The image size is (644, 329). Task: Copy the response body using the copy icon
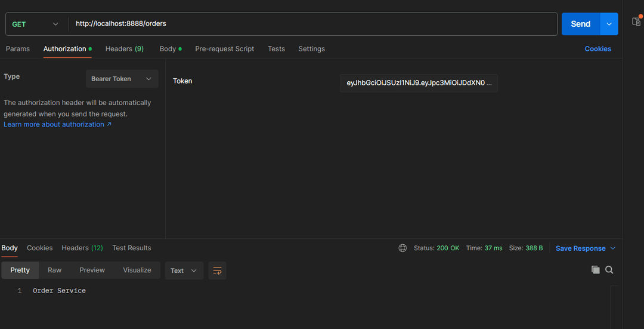click(595, 270)
